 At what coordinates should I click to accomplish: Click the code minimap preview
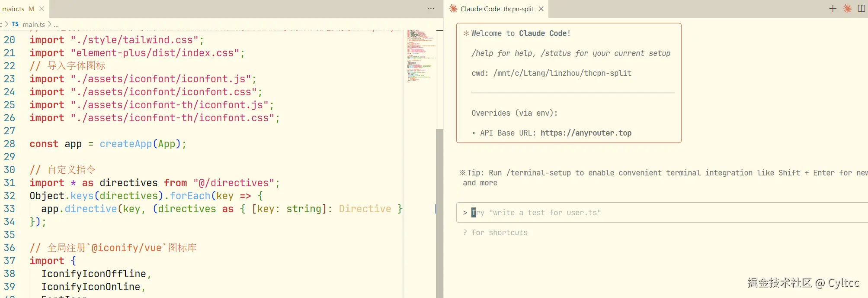point(421,55)
